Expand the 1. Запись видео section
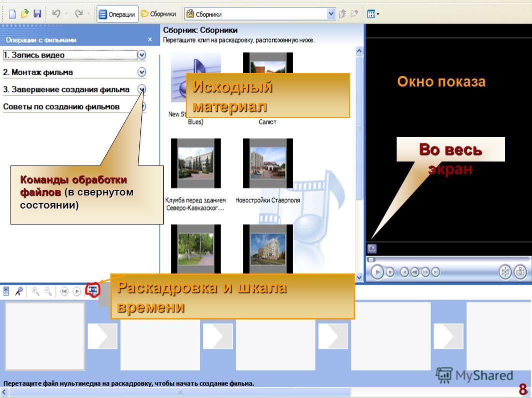 pos(142,55)
